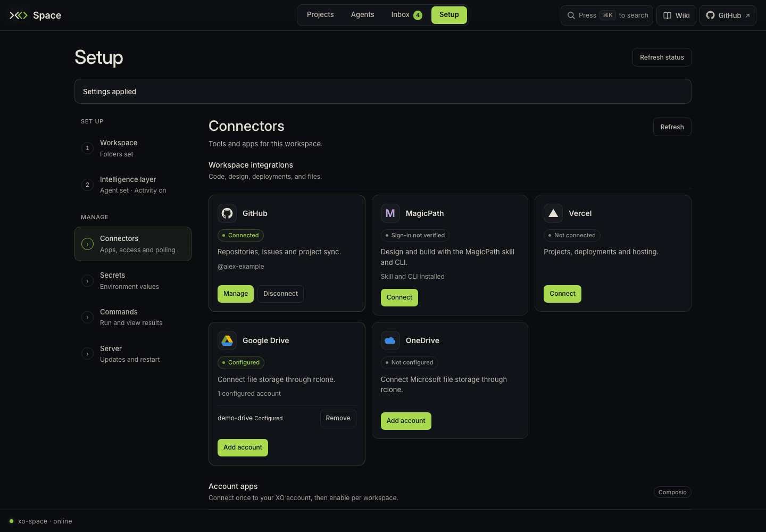Click the Vercel triangle logo
The width and height of the screenshot is (766, 532).
(553, 213)
